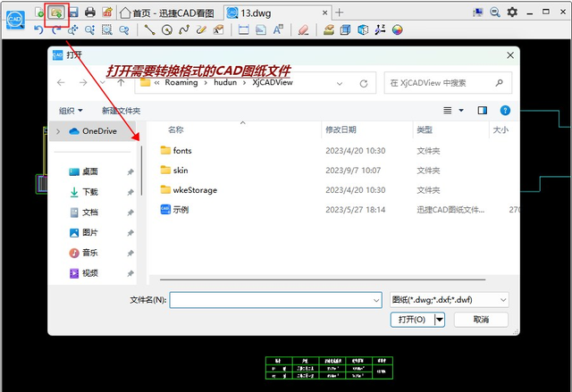572x392 pixels.
Task: Select the pencil annotation tool
Action: pyautogui.click(x=201, y=29)
